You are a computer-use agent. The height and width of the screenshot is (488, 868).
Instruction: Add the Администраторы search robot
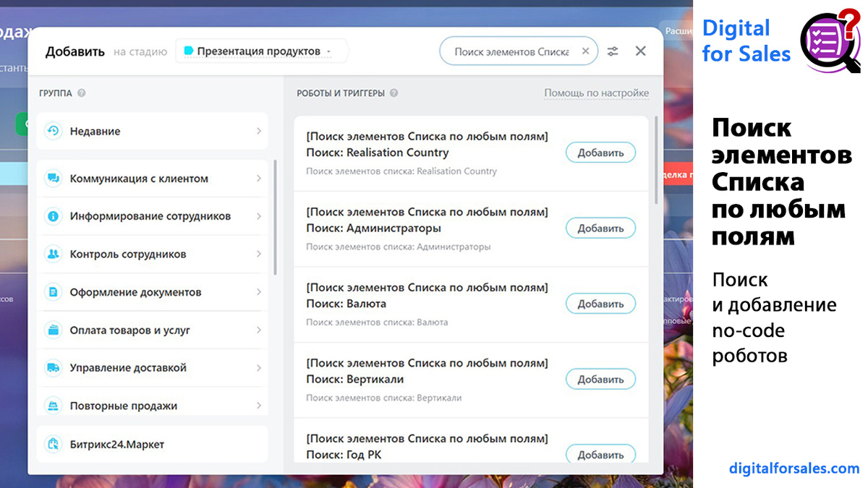(x=600, y=228)
